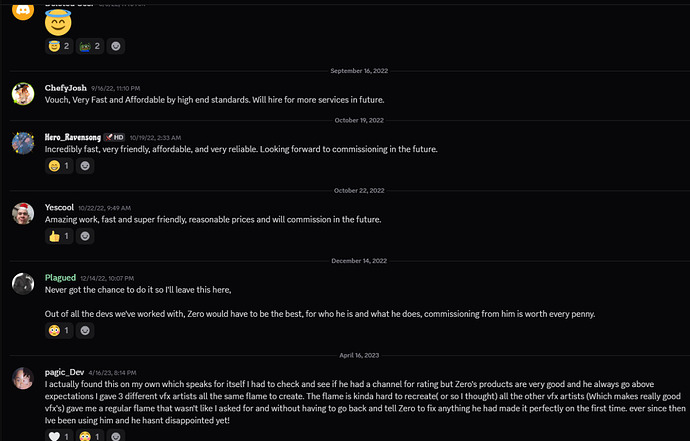Add reaction to Hero_Ravensong's message
Screen dimensions: 690x441
(x=85, y=166)
